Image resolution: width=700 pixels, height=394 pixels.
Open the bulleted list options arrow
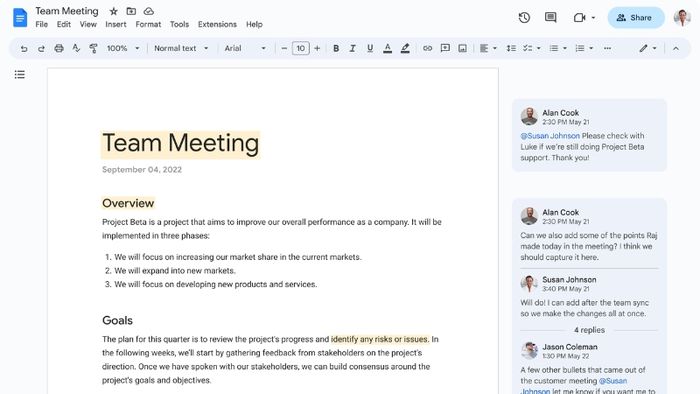click(x=565, y=48)
